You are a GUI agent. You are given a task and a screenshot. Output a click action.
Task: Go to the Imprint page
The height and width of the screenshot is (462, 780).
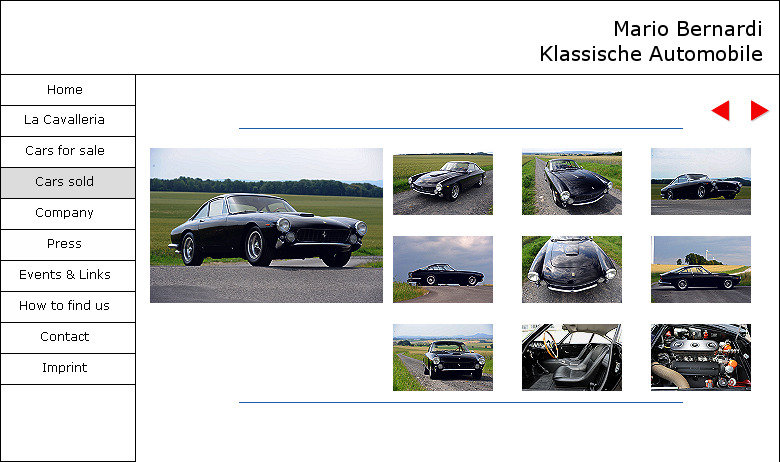pos(68,369)
